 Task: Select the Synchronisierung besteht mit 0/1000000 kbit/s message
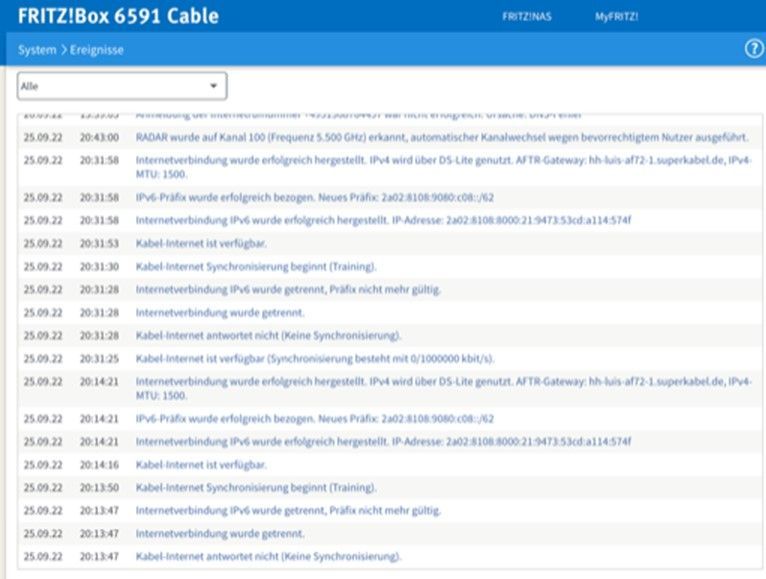315,359
